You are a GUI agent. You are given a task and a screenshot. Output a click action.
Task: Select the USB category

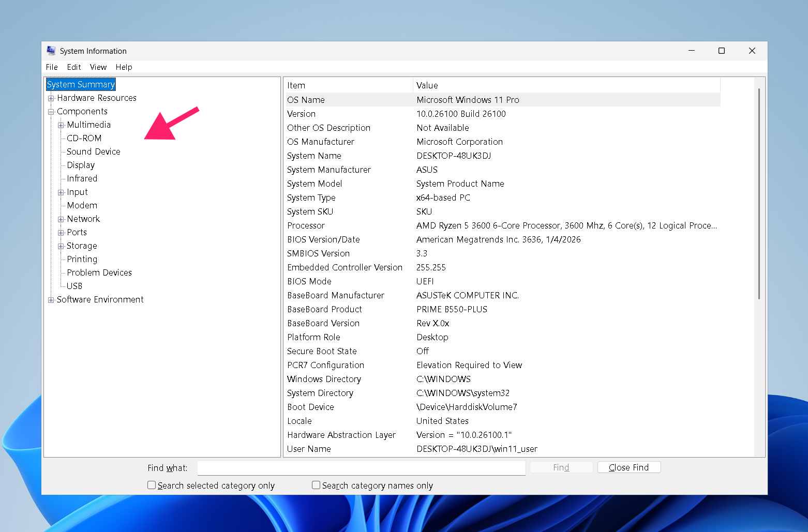(74, 286)
